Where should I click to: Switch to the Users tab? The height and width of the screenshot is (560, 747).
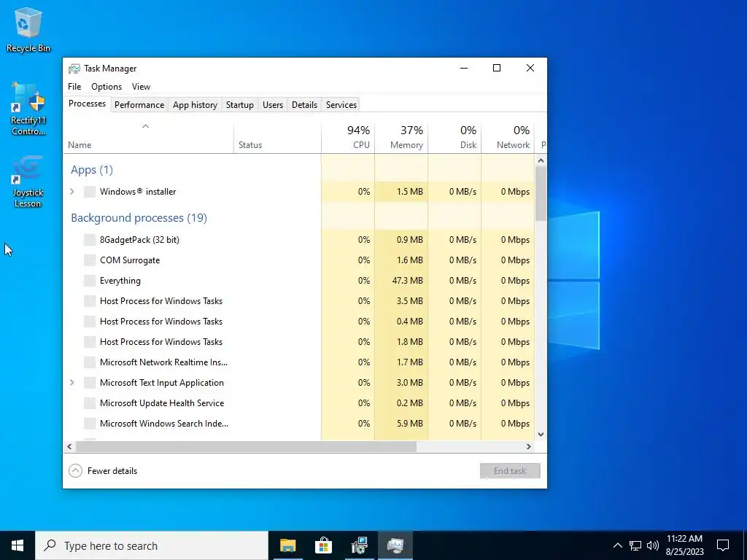point(273,105)
